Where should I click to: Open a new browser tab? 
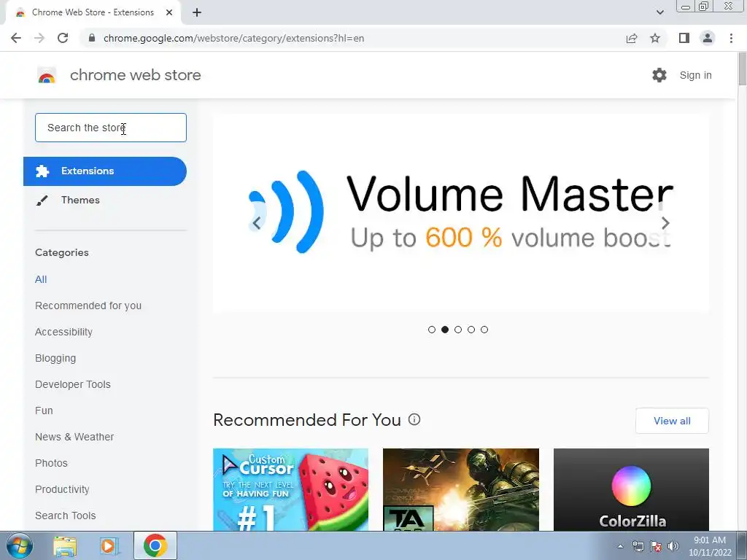pyautogui.click(x=197, y=12)
